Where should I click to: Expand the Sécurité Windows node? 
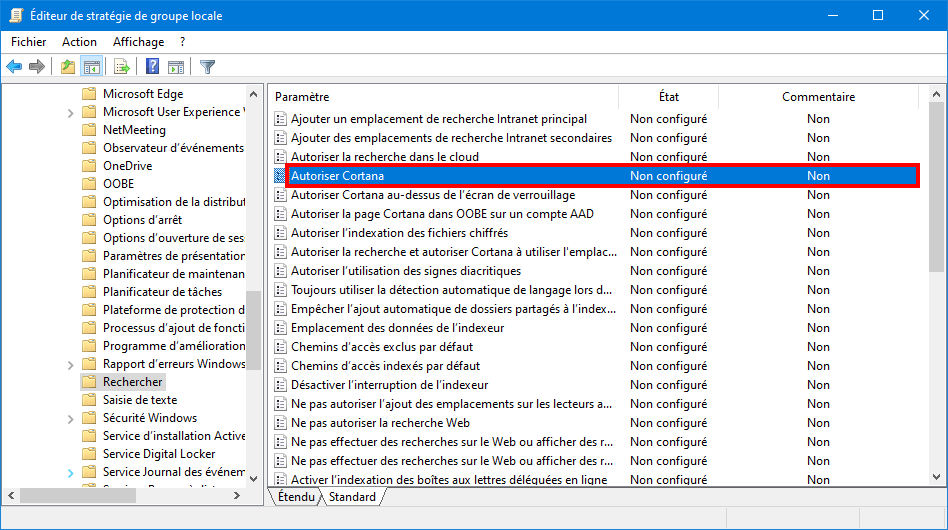coord(70,419)
